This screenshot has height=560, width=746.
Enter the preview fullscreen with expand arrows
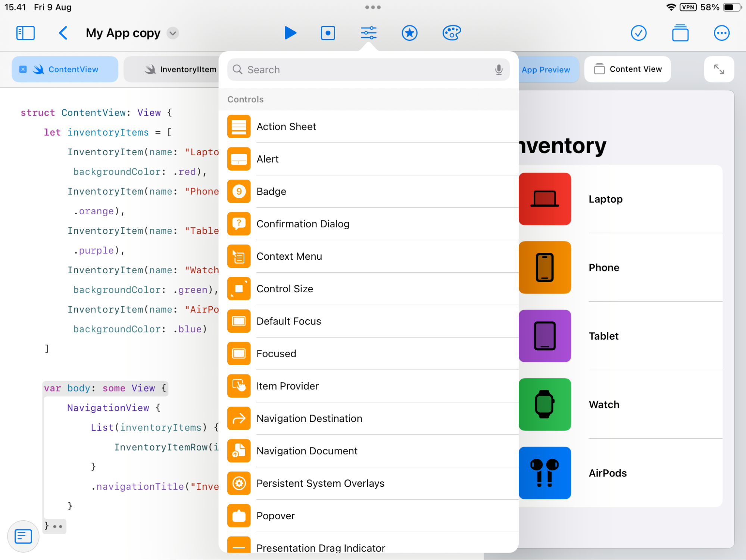pyautogui.click(x=719, y=69)
